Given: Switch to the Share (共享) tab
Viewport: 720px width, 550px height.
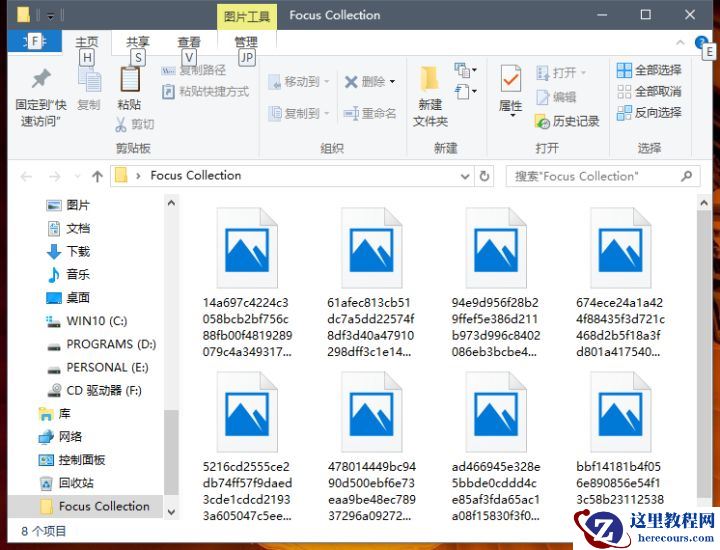Looking at the screenshot, I should click(x=138, y=42).
